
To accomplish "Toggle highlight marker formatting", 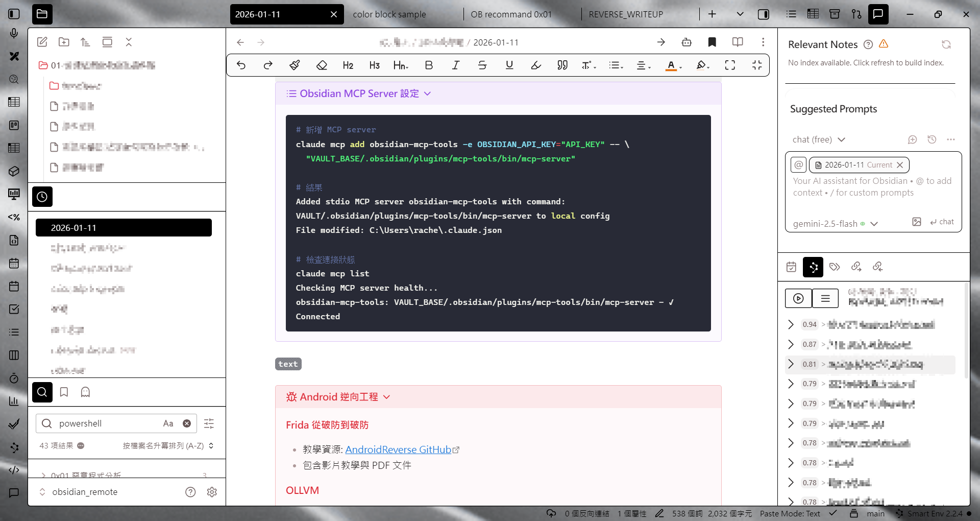I will point(536,65).
